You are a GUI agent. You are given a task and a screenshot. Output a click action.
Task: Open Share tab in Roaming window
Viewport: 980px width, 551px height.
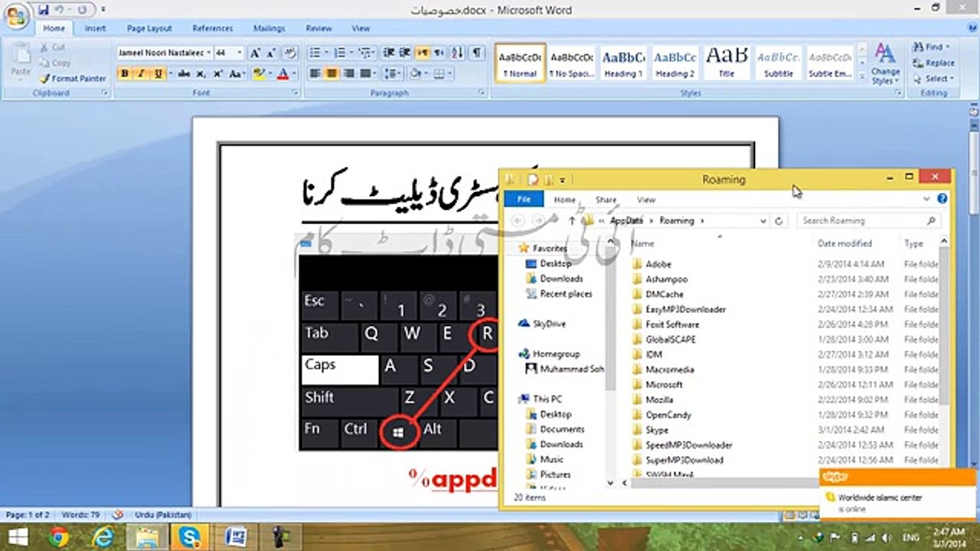606,200
